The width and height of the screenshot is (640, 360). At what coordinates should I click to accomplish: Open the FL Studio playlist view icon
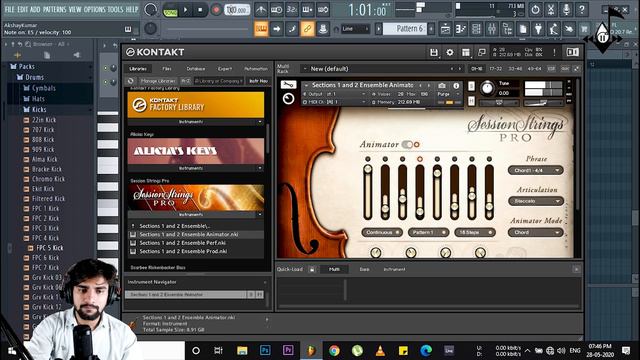point(446,29)
